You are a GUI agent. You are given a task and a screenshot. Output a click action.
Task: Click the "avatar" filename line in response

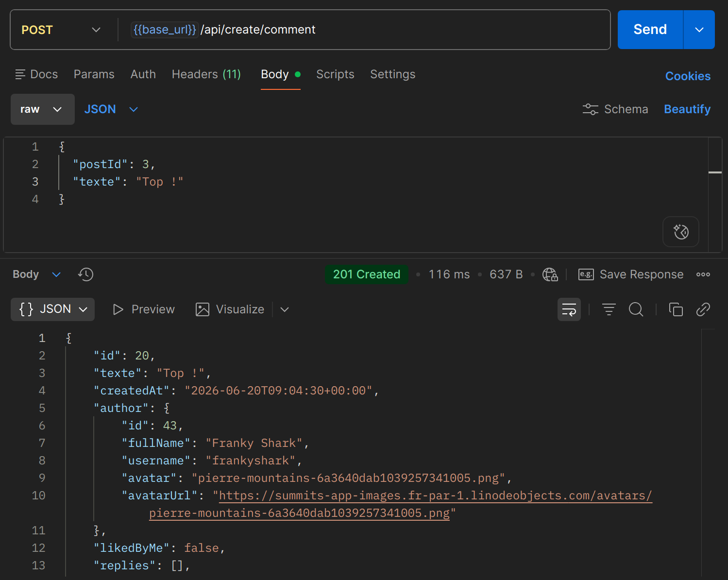point(317,478)
